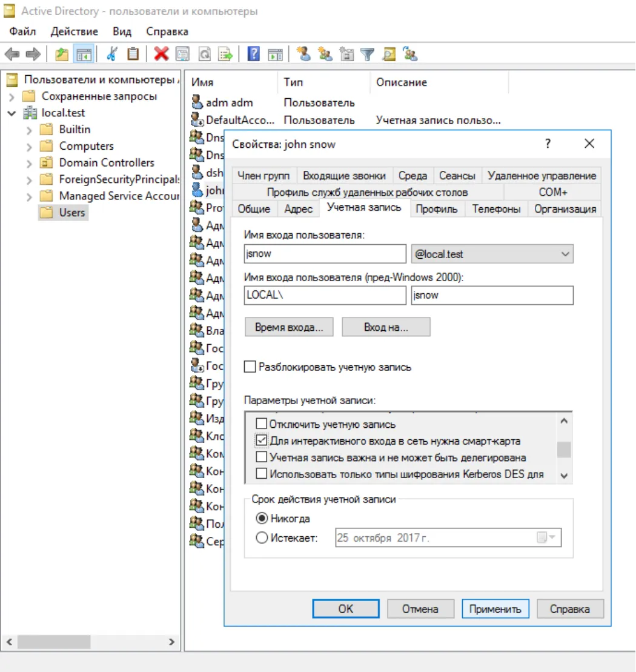
Task: Open the expiration date picker dropdown
Action: [x=547, y=537]
